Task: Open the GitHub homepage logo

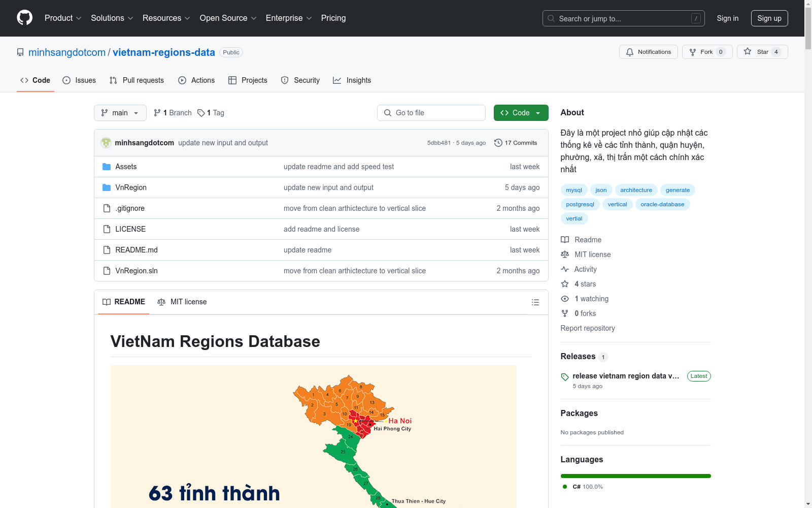Action: [24, 18]
